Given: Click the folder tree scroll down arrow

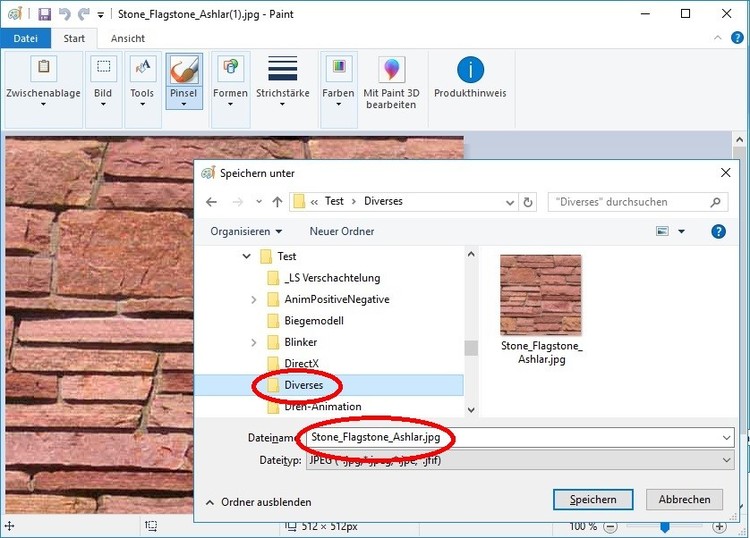Looking at the screenshot, I should click(x=471, y=410).
